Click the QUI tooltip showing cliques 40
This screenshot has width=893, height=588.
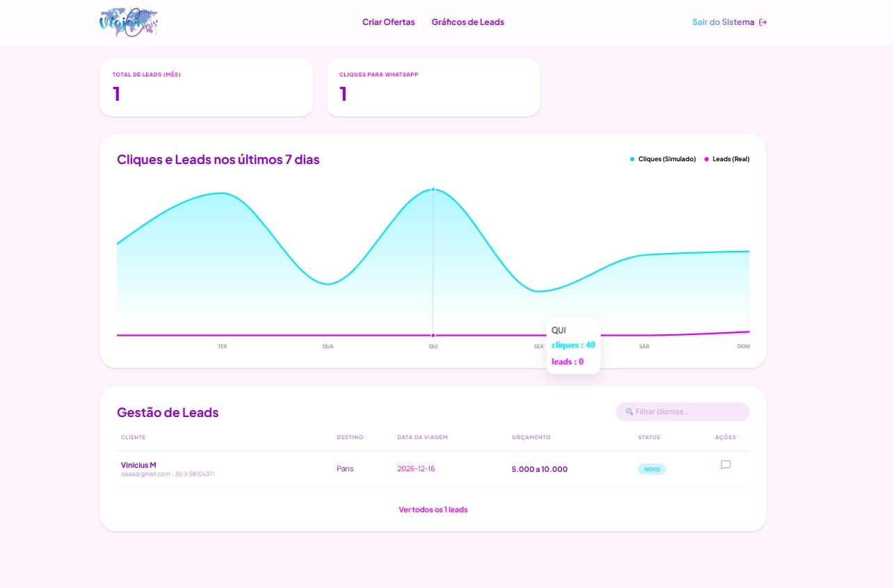tap(572, 345)
